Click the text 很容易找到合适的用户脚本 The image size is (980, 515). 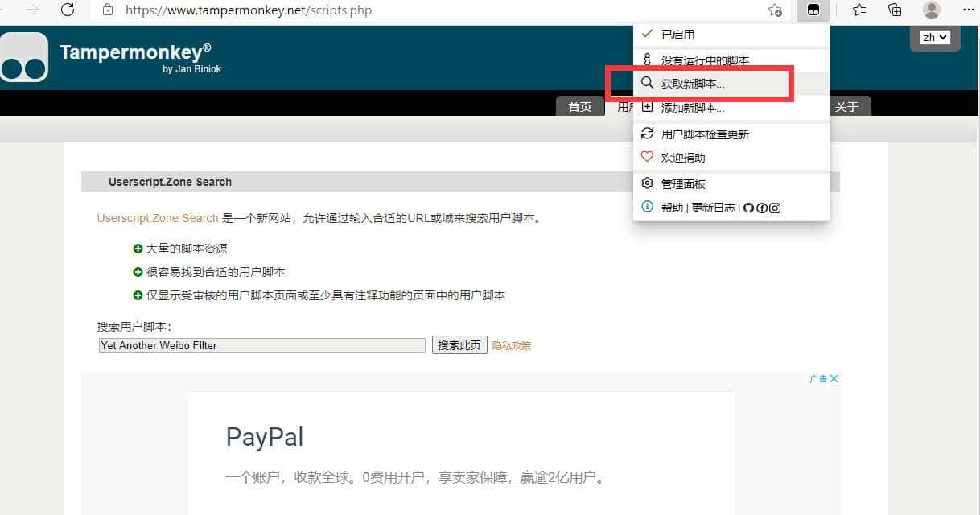click(216, 272)
